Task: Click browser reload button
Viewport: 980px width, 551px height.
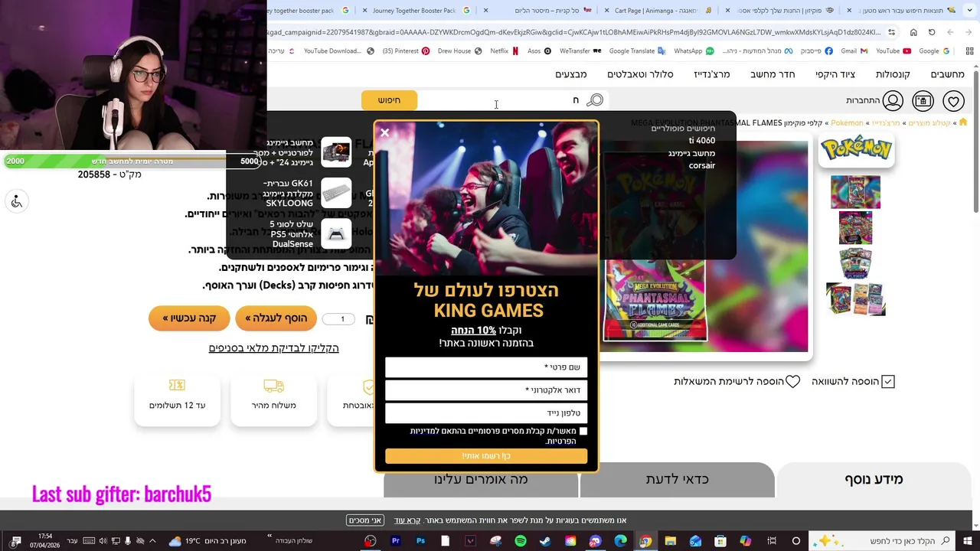Action: 932,32
